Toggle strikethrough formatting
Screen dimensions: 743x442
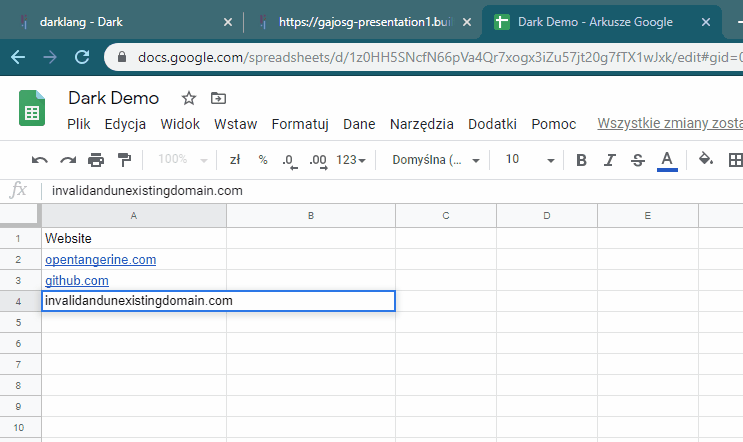[x=638, y=160]
